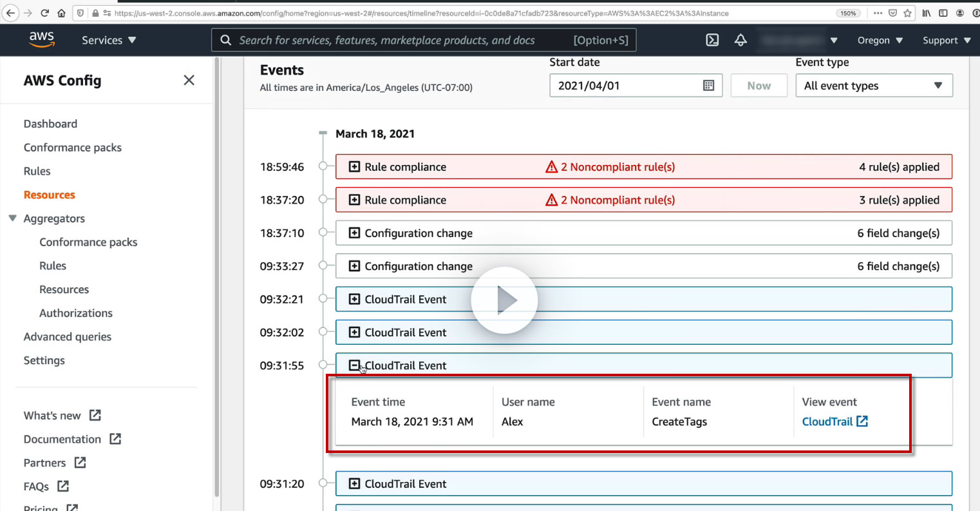Screen dimensions: 980x511
Task: Click the search magnifier icon
Action: tap(226, 40)
